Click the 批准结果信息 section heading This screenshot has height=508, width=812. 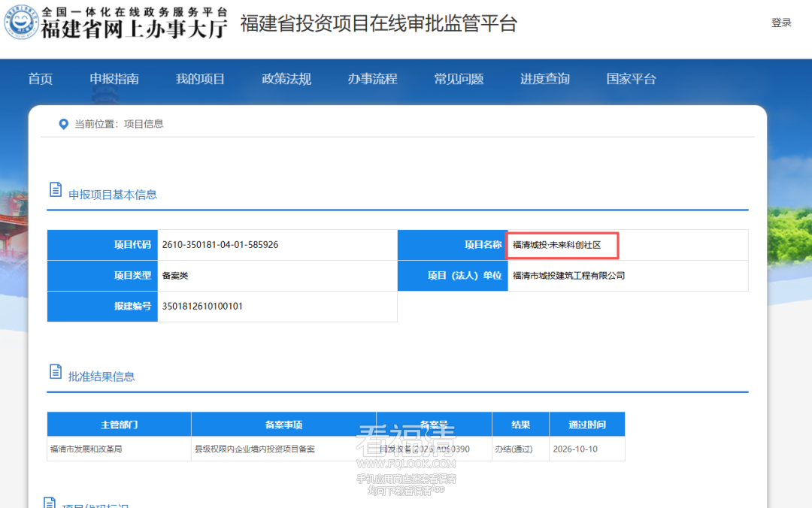tap(101, 376)
